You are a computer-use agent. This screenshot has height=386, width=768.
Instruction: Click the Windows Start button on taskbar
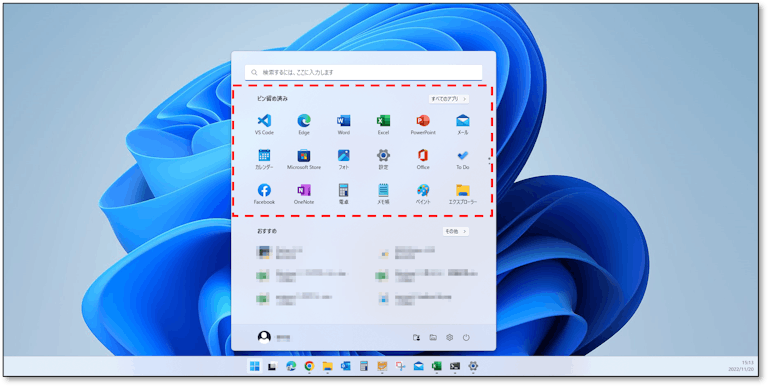point(255,366)
